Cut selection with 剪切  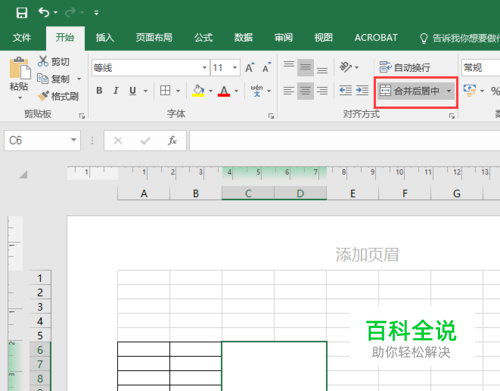click(54, 61)
